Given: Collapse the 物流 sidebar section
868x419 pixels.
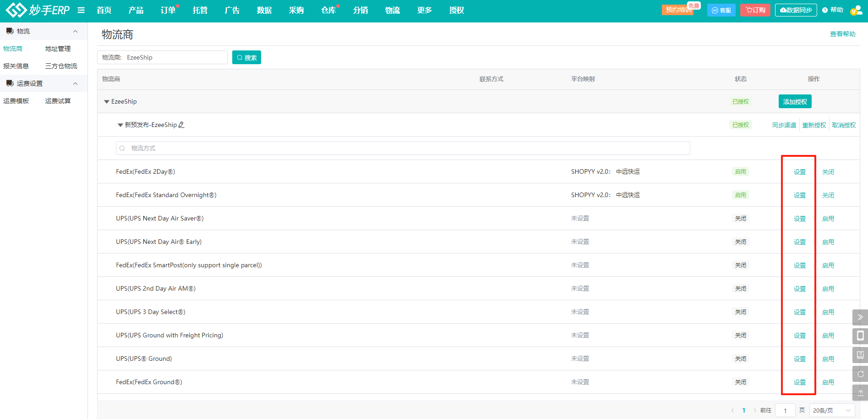Looking at the screenshot, I should 76,31.
